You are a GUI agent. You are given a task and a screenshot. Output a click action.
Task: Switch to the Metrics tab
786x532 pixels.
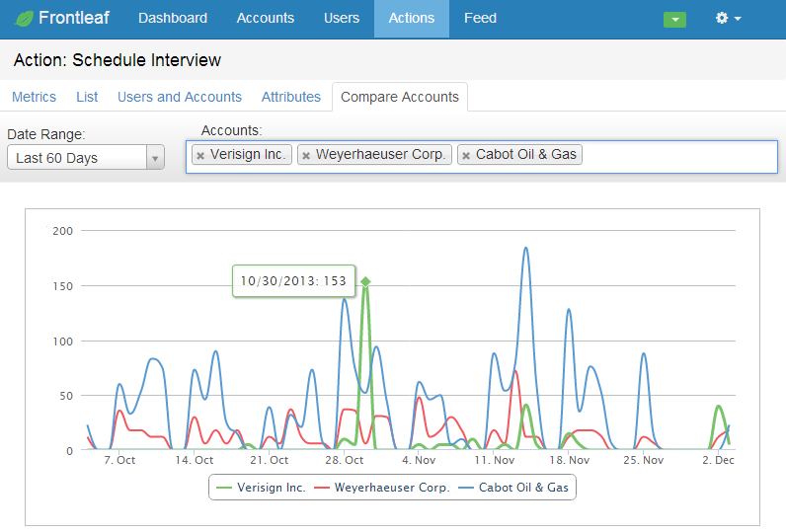tap(35, 97)
